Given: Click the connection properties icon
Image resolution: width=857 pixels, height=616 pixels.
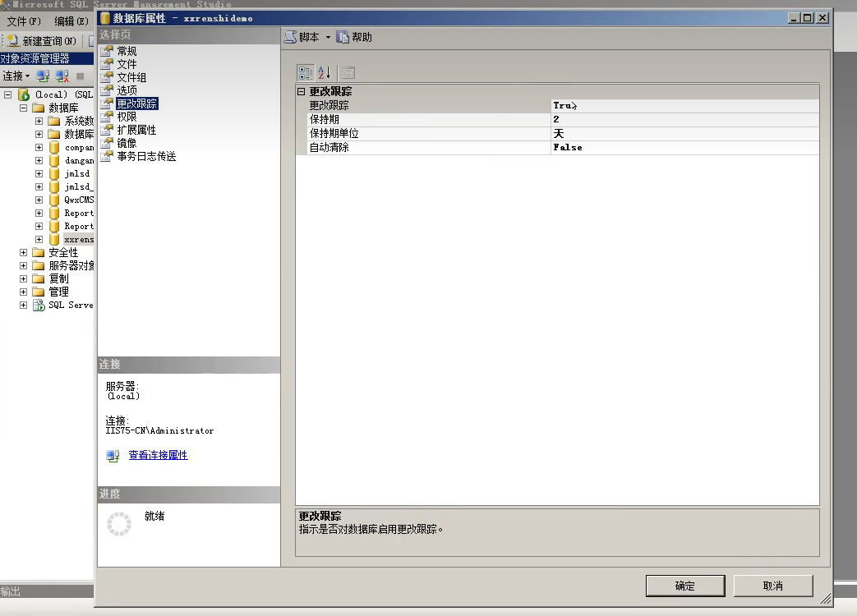Looking at the screenshot, I should click(x=113, y=456).
